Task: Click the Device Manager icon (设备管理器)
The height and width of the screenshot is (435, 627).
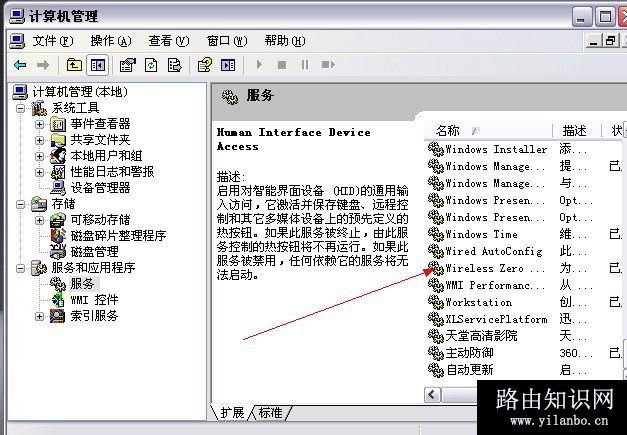Action: pyautogui.click(x=58, y=188)
